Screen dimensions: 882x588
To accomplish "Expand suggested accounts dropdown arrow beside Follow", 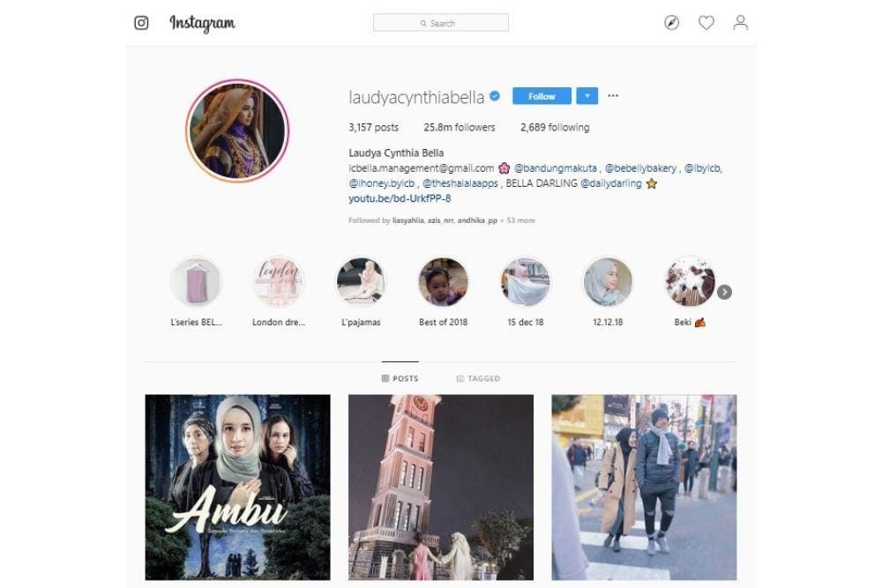I will pyautogui.click(x=587, y=96).
